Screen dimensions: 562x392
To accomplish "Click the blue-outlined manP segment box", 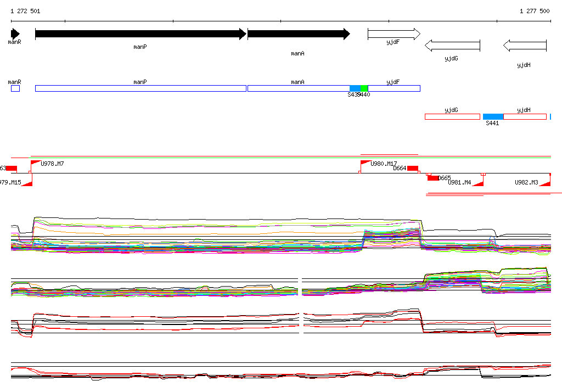I will 141,88.
